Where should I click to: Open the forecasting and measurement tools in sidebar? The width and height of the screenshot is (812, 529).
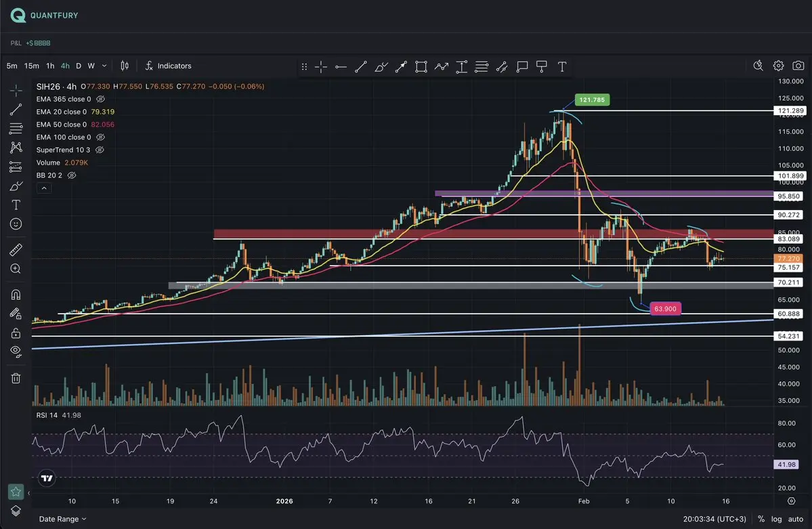[16, 167]
